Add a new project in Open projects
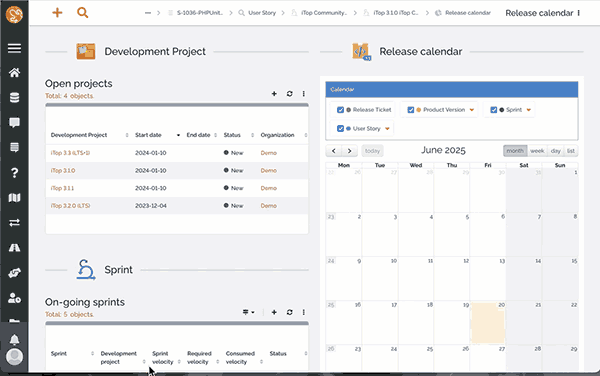The height and width of the screenshot is (376, 600). pos(274,94)
